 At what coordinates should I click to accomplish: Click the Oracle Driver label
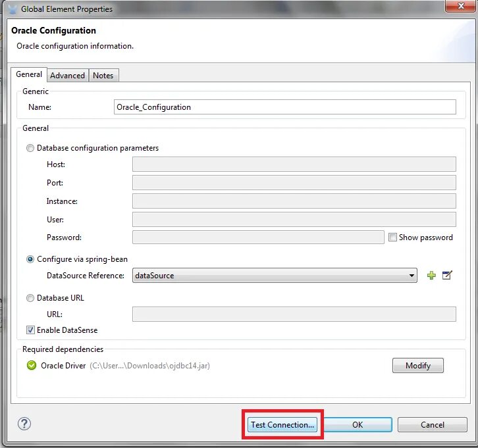63,366
